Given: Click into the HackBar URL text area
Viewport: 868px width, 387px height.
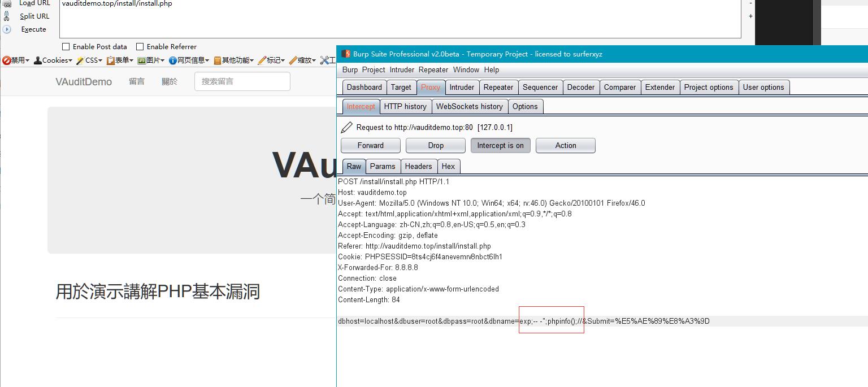Looking at the screenshot, I should 400,19.
